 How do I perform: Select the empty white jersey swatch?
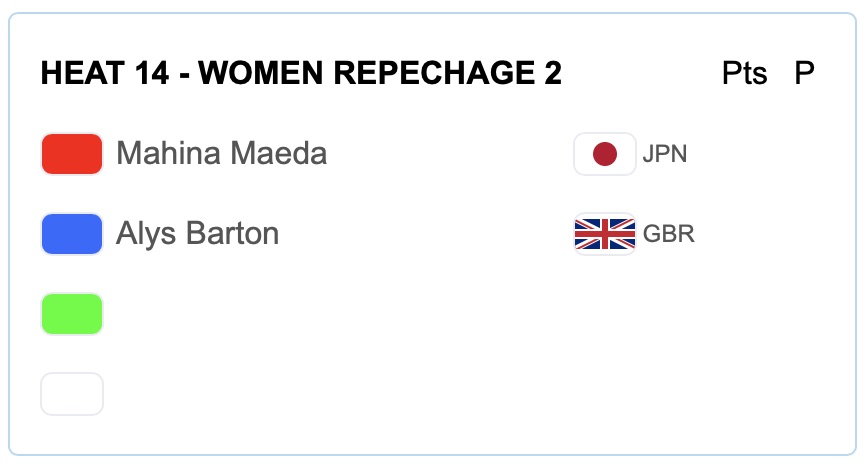click(x=72, y=394)
